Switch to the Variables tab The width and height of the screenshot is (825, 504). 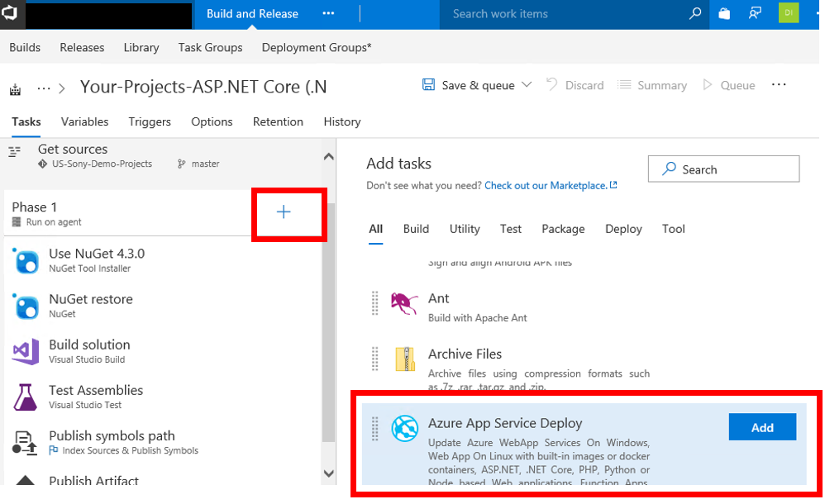[84, 122]
